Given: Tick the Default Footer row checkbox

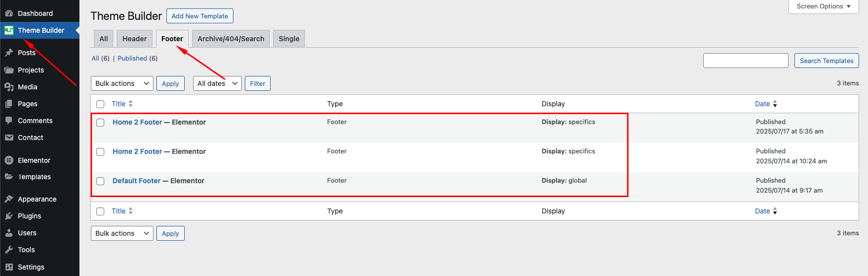Looking at the screenshot, I should pos(100,181).
